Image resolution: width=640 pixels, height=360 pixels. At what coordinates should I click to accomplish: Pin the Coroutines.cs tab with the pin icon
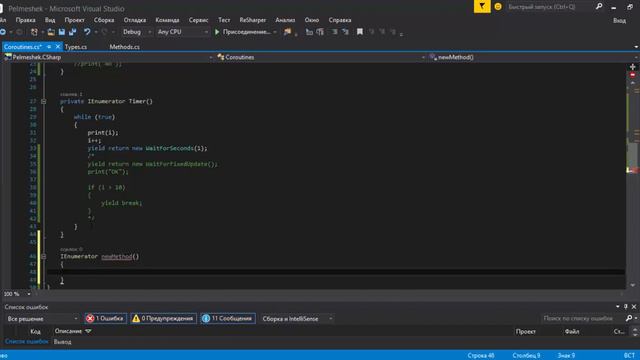pos(49,47)
